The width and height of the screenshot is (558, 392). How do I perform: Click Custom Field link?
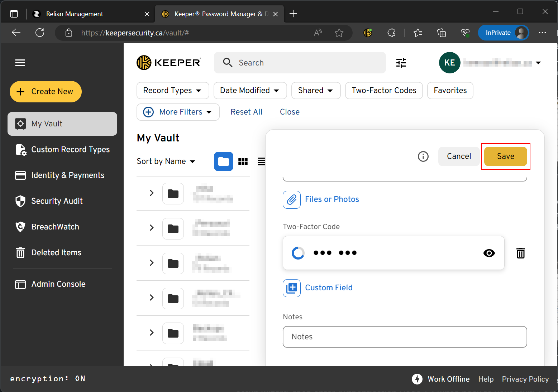tap(329, 288)
